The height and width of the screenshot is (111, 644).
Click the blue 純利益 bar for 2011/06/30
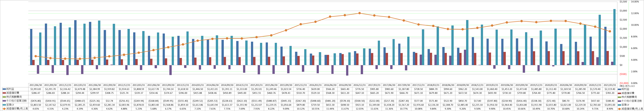pos(31,47)
